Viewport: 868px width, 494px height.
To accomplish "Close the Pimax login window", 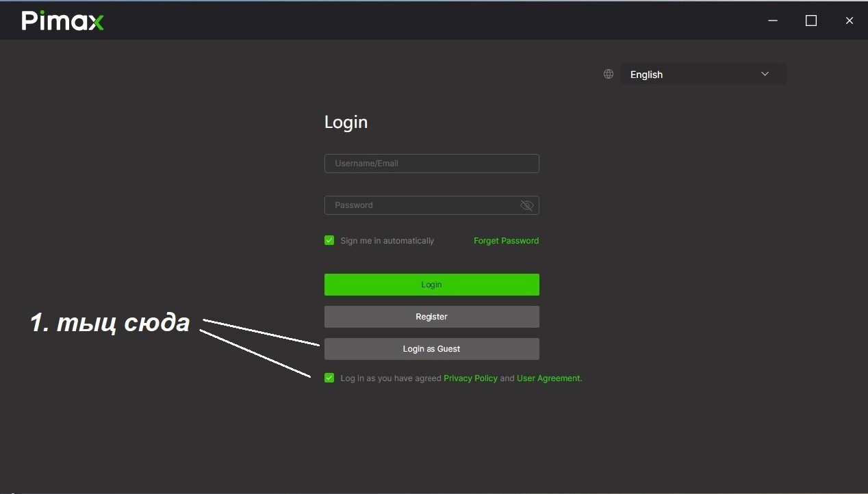I will (850, 21).
